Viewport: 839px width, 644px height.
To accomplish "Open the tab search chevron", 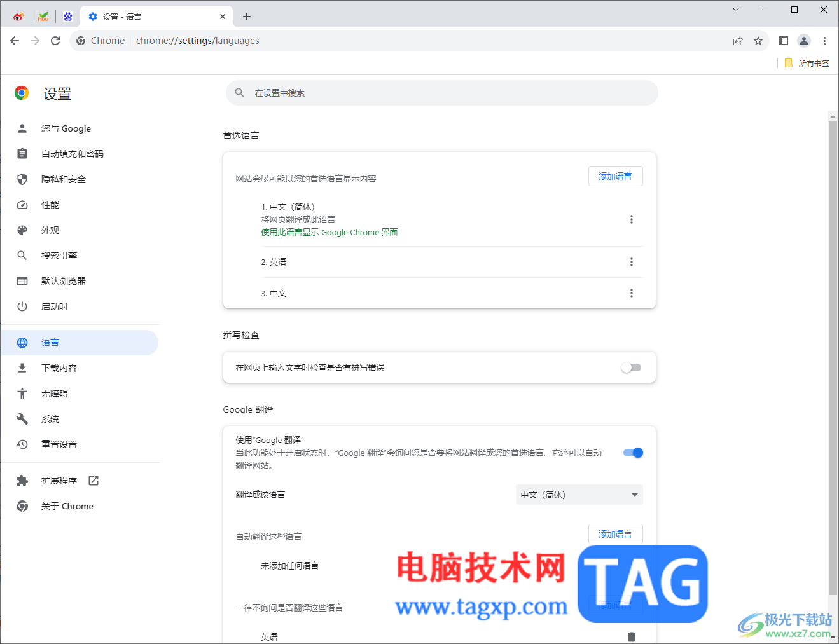I will point(736,10).
